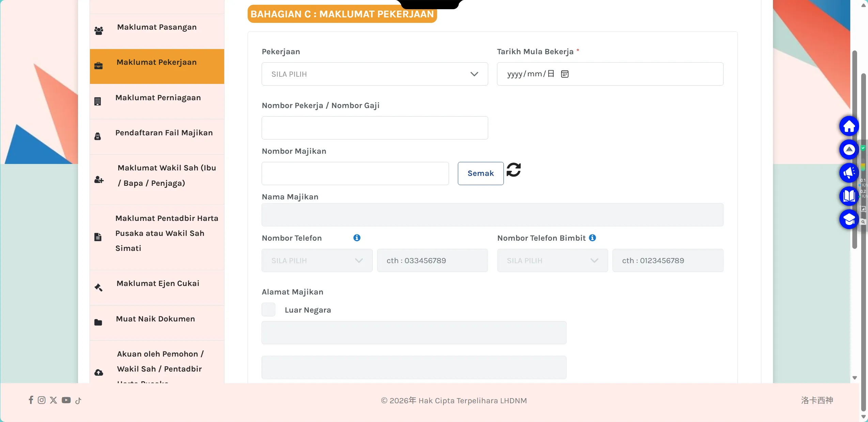The image size is (868, 422).
Task: Open the YouTube icon in footer
Action: pyautogui.click(x=66, y=400)
